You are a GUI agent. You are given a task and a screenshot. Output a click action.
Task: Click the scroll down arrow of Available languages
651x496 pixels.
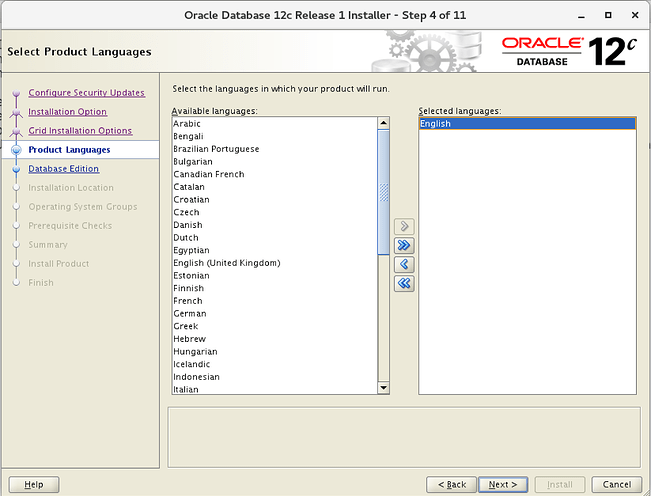(383, 388)
